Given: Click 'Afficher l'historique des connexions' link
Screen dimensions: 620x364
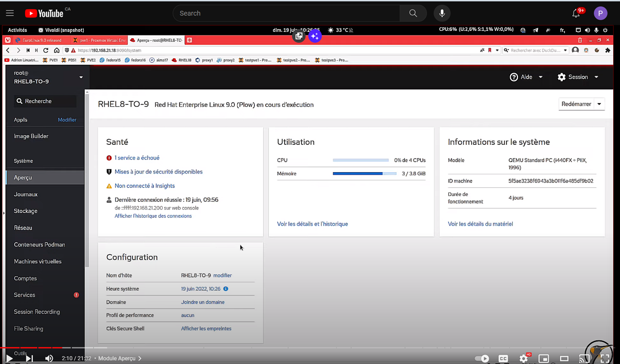Looking at the screenshot, I should 153,216.
